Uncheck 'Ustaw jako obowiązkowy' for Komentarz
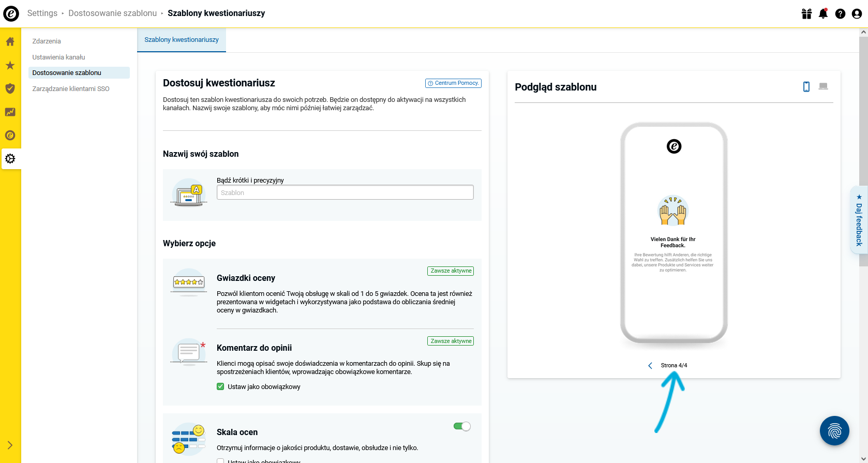The image size is (868, 463). (220, 386)
